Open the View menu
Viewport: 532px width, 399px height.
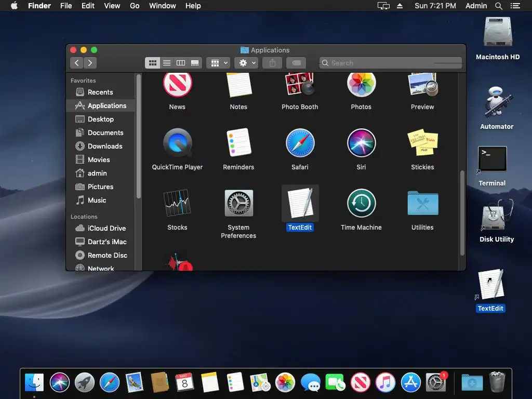click(x=112, y=6)
